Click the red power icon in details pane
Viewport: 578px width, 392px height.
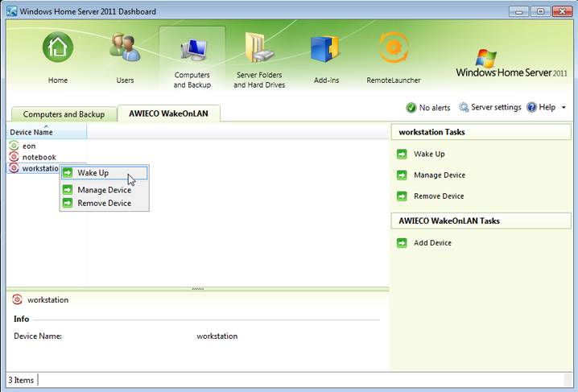[x=18, y=299]
